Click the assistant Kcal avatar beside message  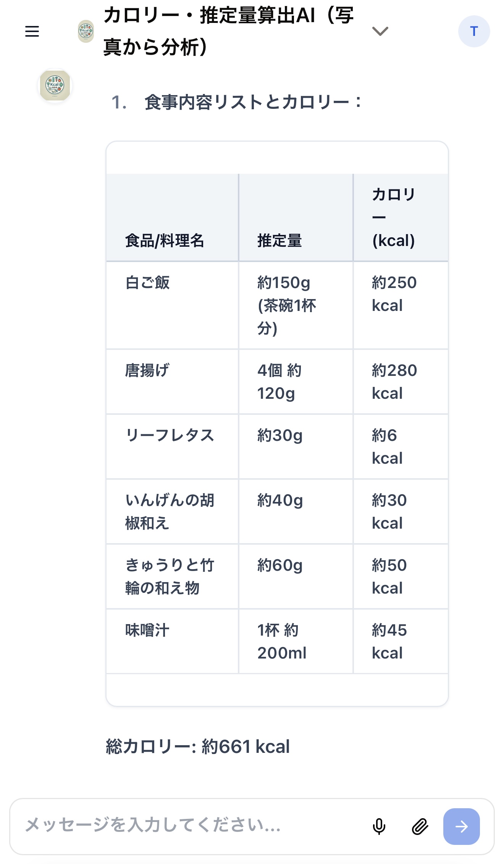click(x=55, y=86)
